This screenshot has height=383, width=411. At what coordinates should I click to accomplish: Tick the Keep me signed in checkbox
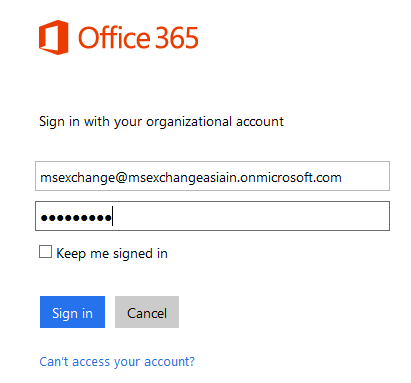(x=45, y=252)
